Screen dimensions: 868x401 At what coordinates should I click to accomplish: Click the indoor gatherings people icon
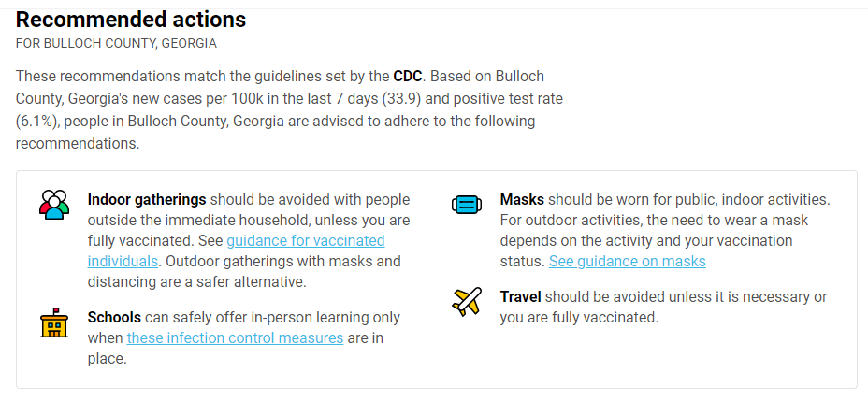pyautogui.click(x=54, y=205)
